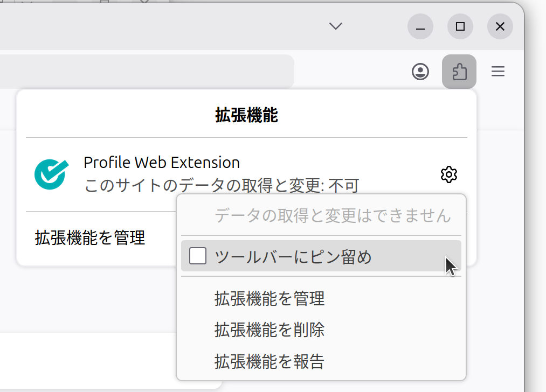
Task: Click the teal Profile Web Extension logo
Action: click(x=51, y=174)
